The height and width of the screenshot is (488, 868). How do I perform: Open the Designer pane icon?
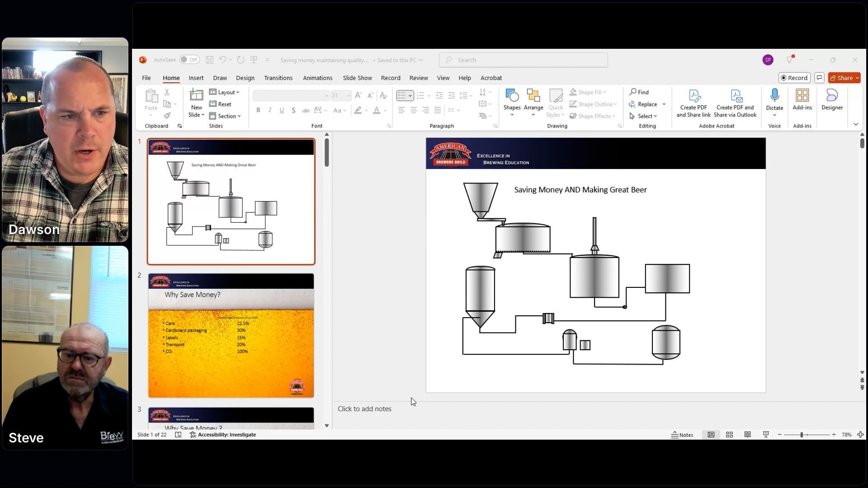tap(832, 96)
